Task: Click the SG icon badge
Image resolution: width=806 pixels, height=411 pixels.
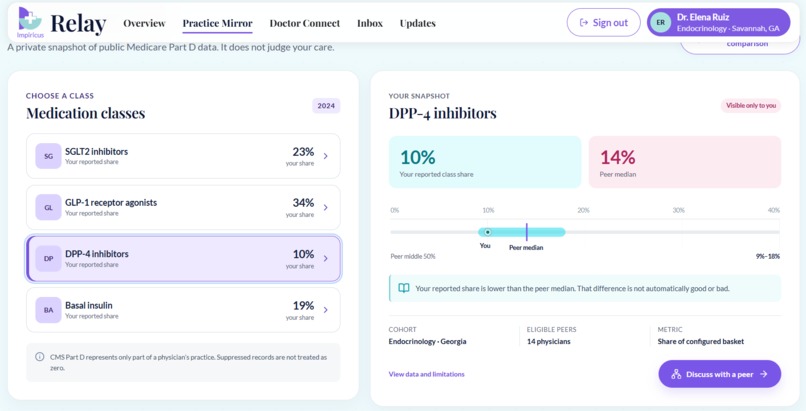Action: 48,156
